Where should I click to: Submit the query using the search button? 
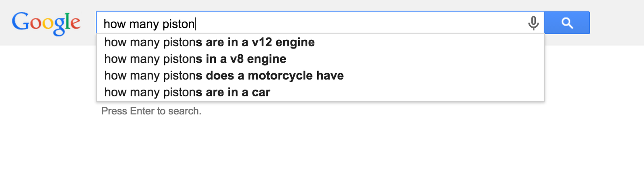tap(567, 23)
